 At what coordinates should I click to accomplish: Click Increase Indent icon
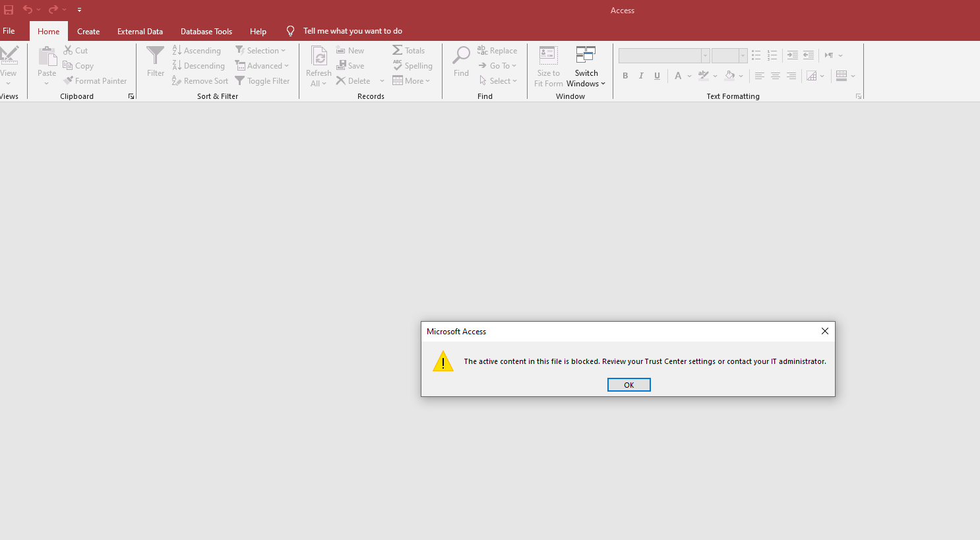(792, 55)
